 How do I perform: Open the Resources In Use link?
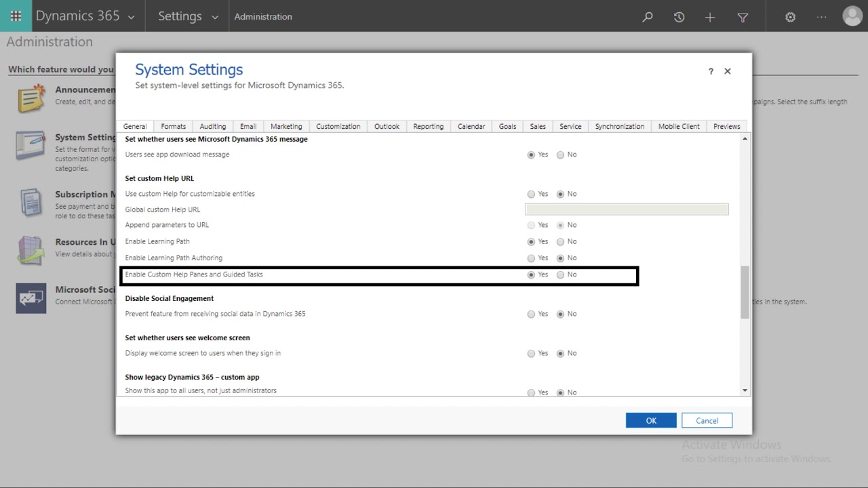click(85, 242)
